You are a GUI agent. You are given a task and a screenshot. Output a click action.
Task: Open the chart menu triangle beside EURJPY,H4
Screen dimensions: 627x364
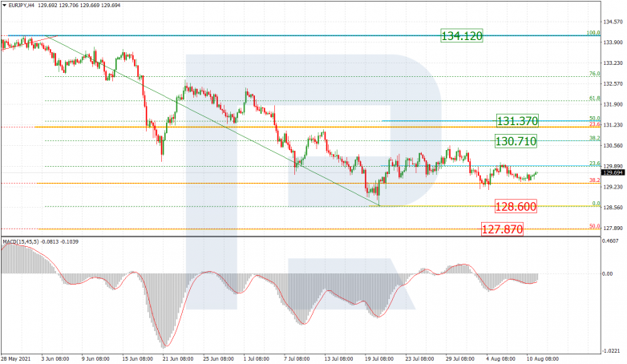pos(4,6)
